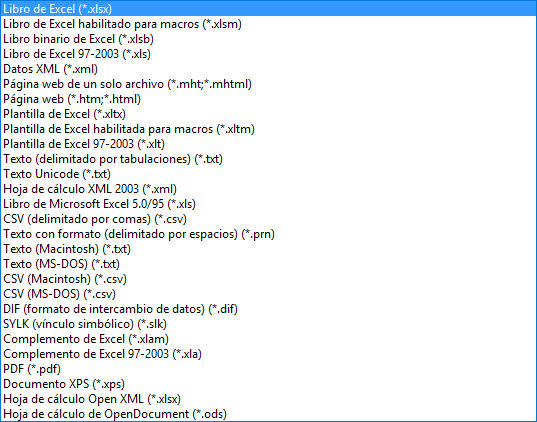Select Plantilla de Excel habilitada para macros

pos(268,129)
